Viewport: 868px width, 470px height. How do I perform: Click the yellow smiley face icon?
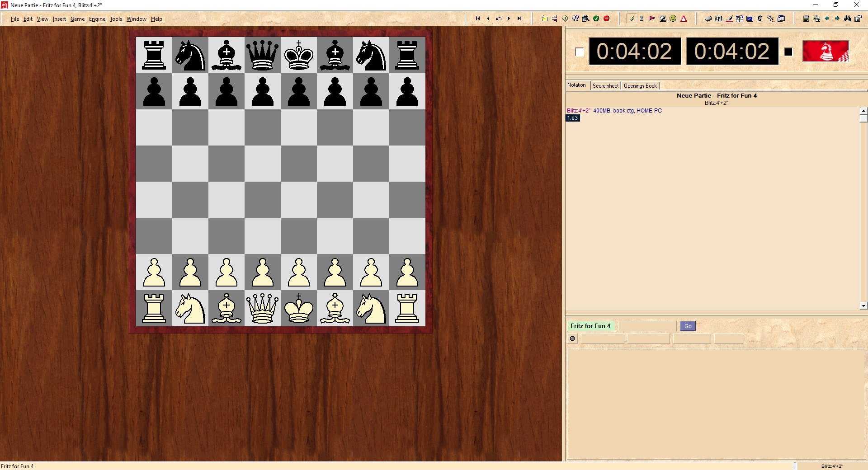point(673,19)
